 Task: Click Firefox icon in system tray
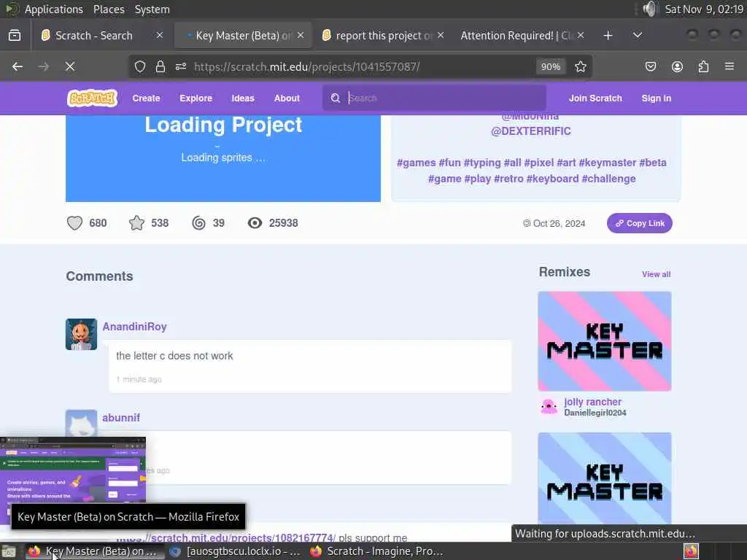(x=692, y=551)
